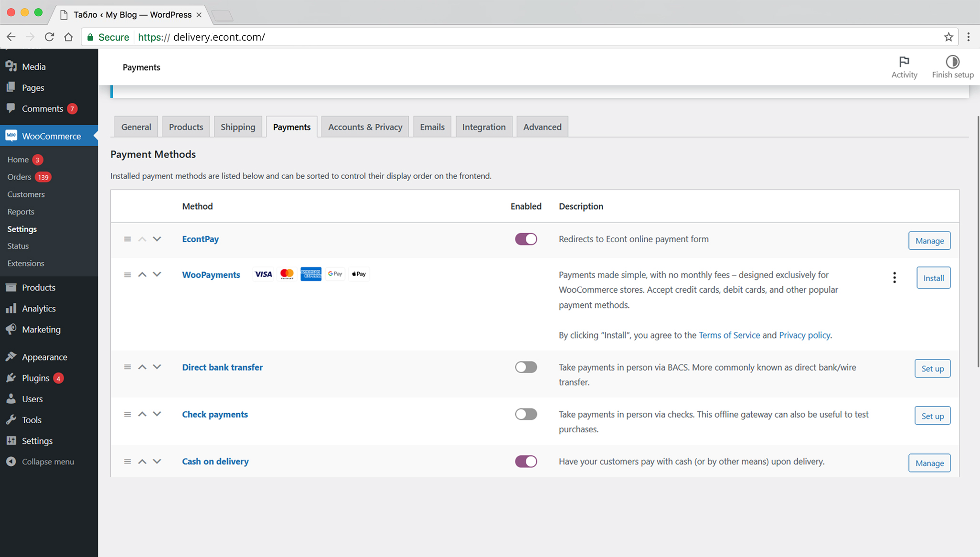Move WooPayments down with the chevron
This screenshot has width=980, height=557.
(157, 274)
